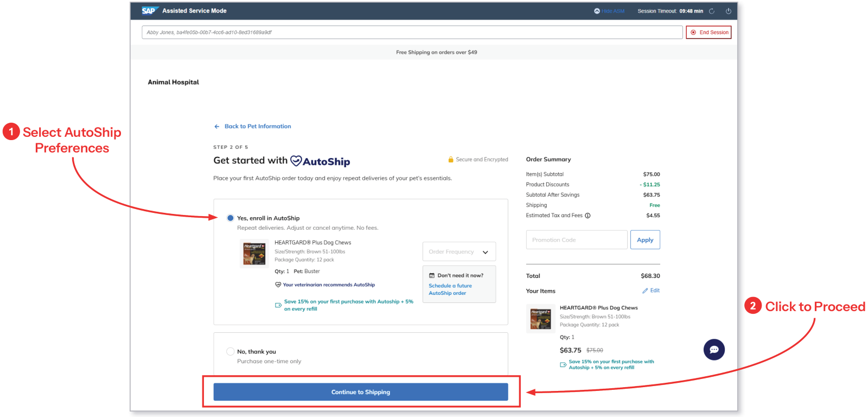
Task: Click the End Session button
Action: pos(709,33)
